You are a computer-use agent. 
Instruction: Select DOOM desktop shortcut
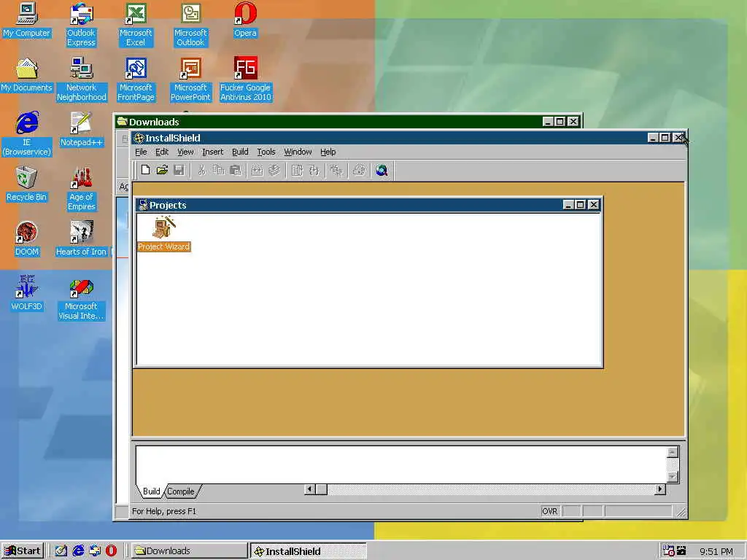(27, 239)
